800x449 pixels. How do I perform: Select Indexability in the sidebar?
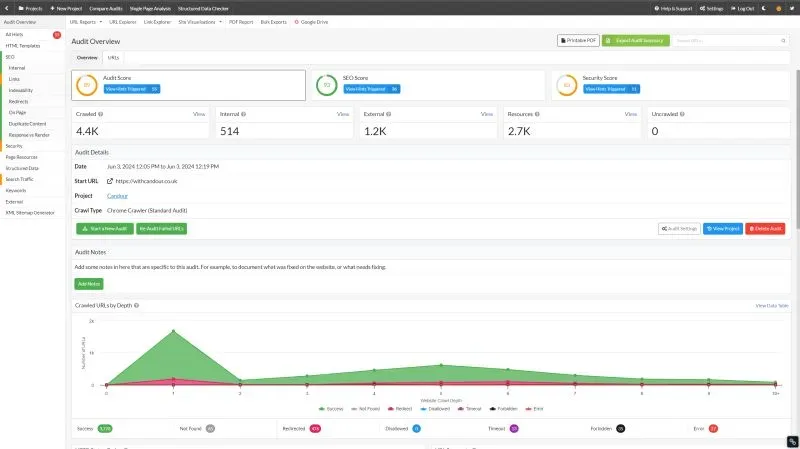click(20, 90)
